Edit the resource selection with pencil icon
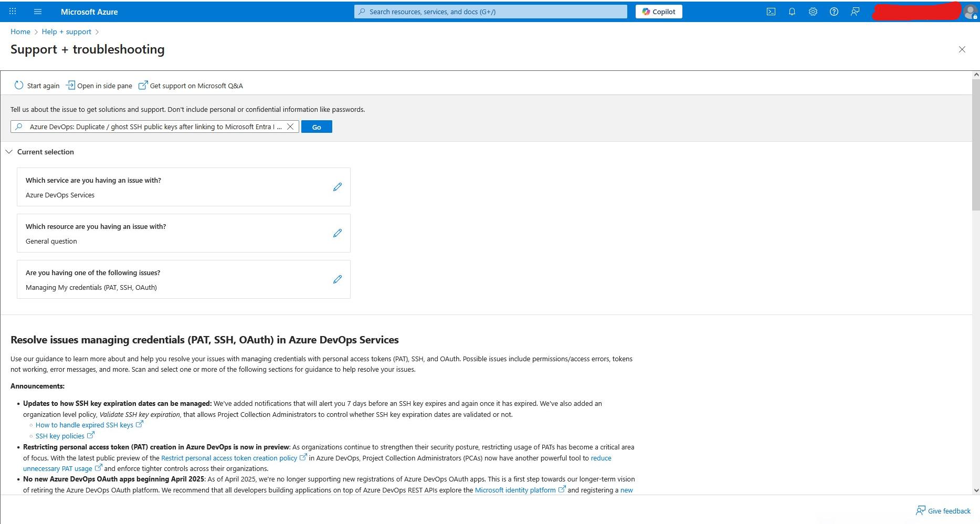 point(338,233)
